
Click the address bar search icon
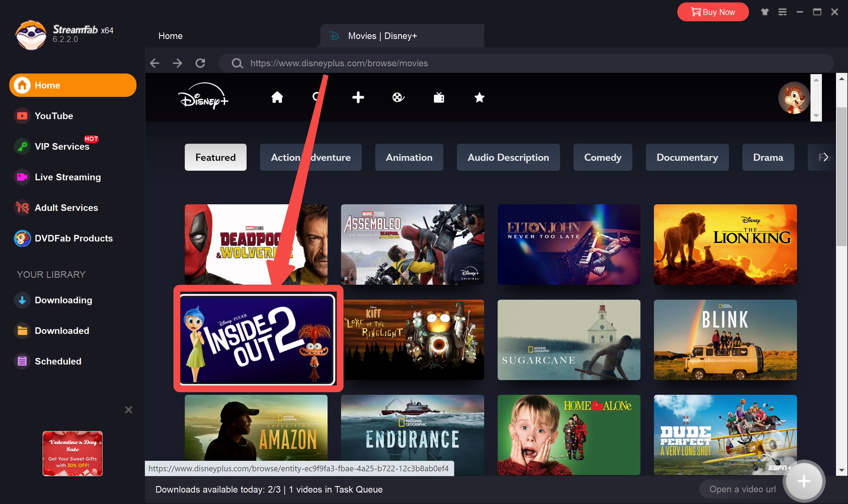tap(237, 63)
